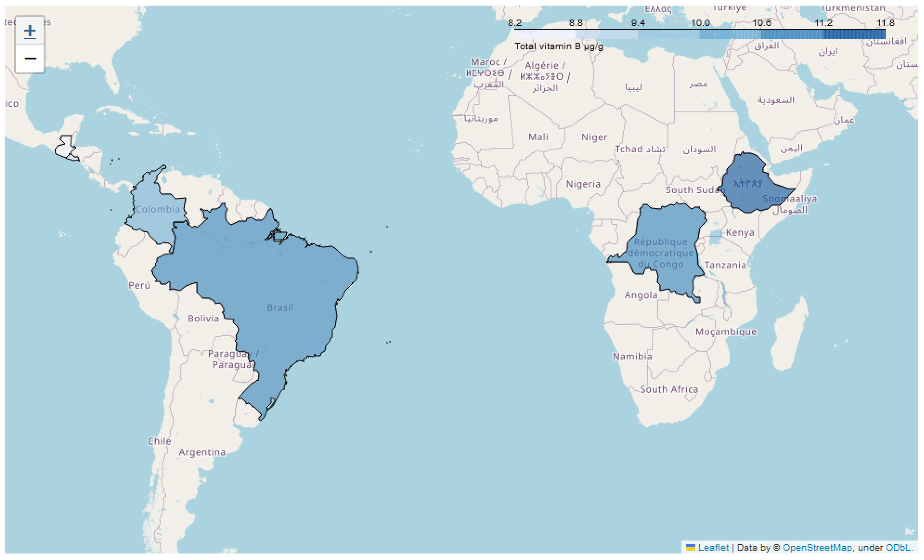The image size is (924, 560).
Task: Click the South Africa map label
Action: 669,389
